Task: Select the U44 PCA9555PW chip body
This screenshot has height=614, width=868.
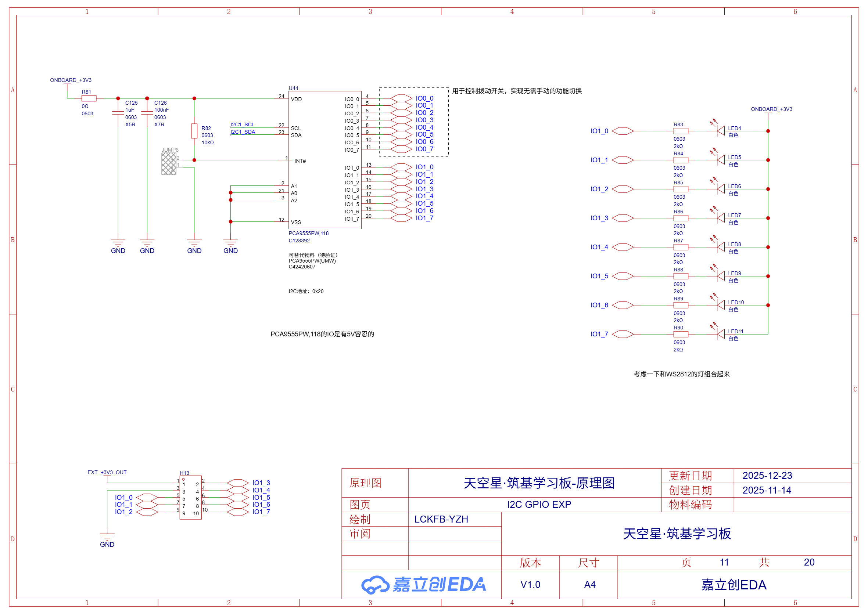Action: tap(324, 159)
